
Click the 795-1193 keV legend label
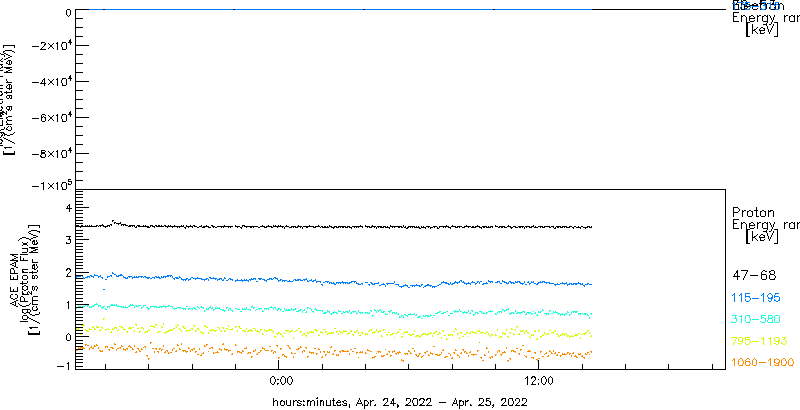(760, 341)
